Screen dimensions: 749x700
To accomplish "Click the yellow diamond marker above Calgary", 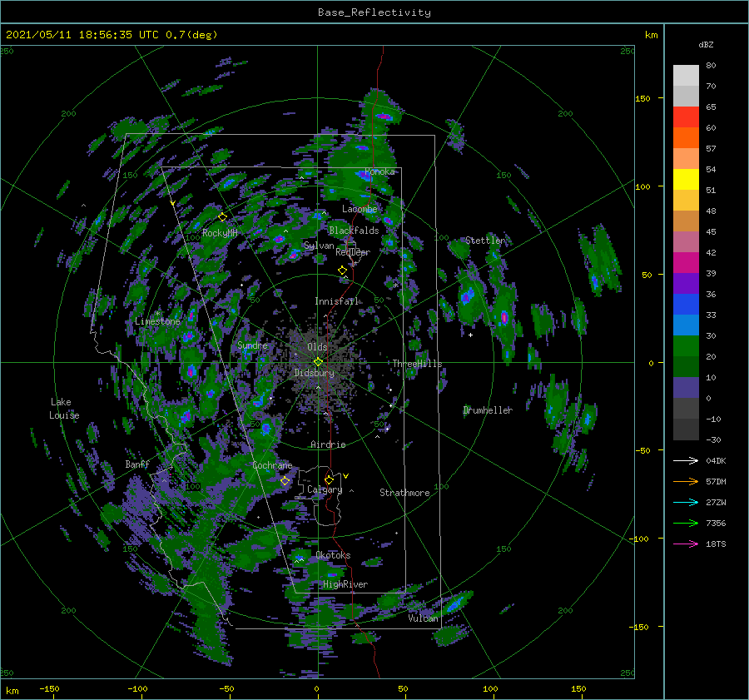I will coord(329,479).
